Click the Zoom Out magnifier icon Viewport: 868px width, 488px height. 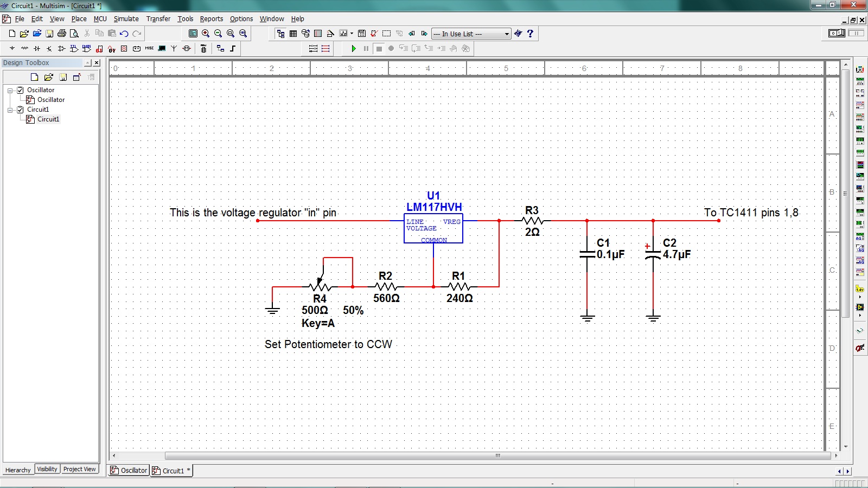click(218, 34)
